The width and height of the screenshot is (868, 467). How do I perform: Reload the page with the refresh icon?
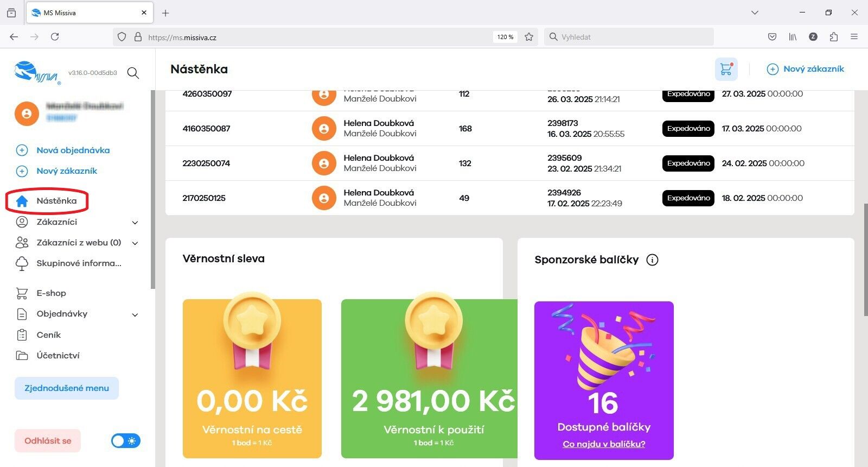coord(55,37)
